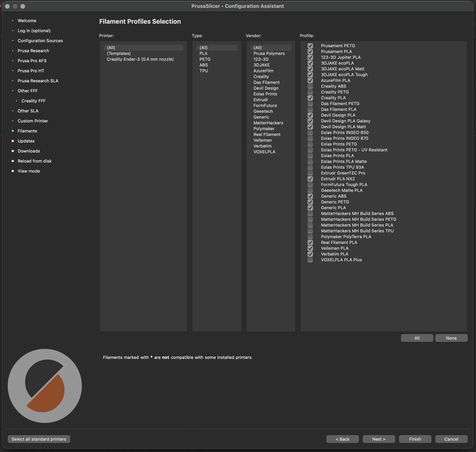Enable the Das Filament PETG checkbox
This screenshot has height=452, width=476.
coord(310,104)
